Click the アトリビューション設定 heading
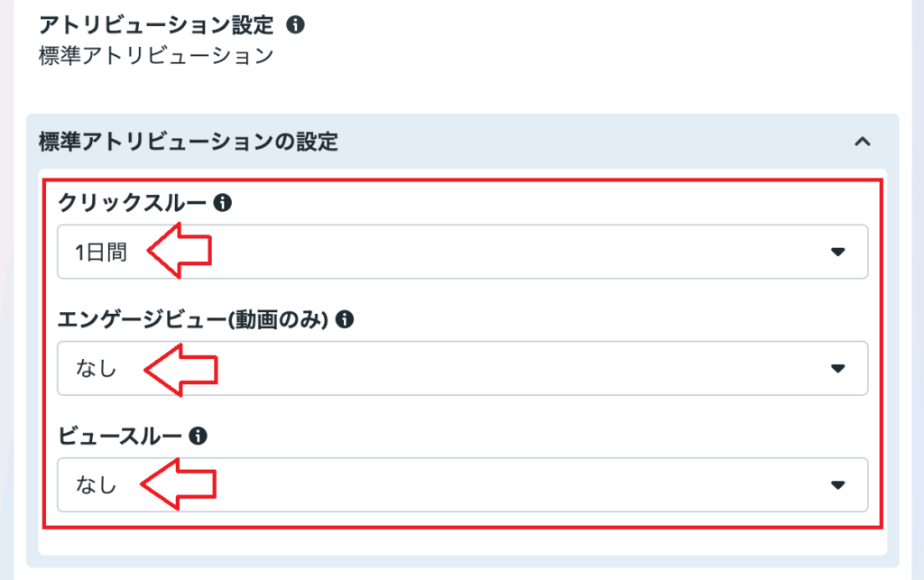This screenshot has height=580, width=924. (x=155, y=25)
